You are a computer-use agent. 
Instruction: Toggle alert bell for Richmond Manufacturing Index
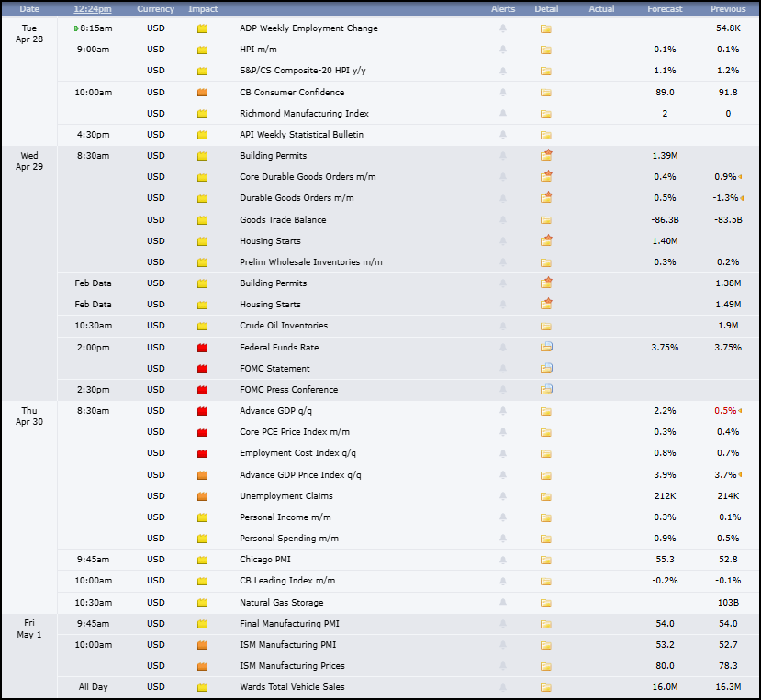(503, 114)
